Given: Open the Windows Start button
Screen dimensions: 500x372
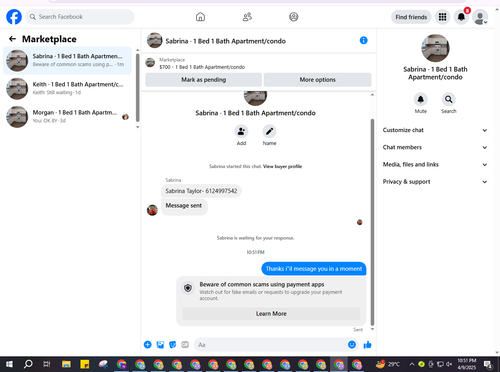Looking at the screenshot, I should click(9, 364).
